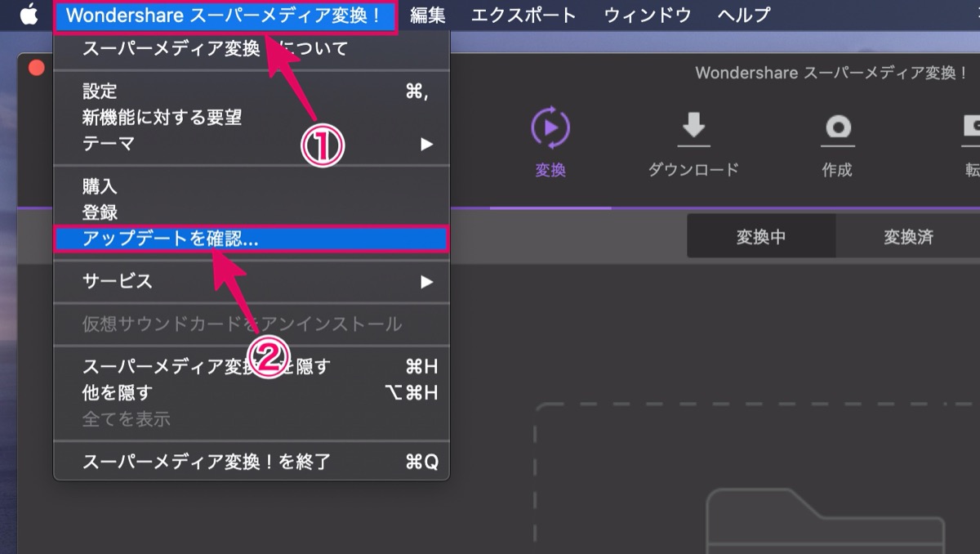Click the 変換 convert icon
The height and width of the screenshot is (554, 980).
point(550,127)
